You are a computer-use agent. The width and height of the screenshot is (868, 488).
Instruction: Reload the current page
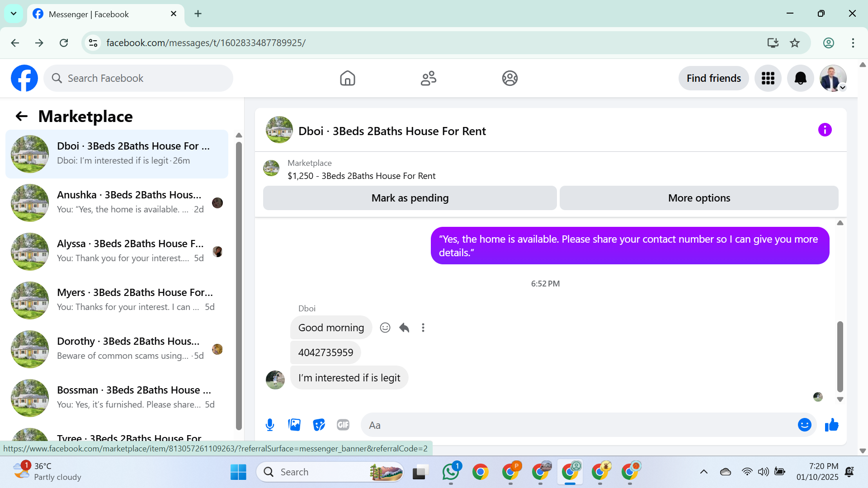pos(64,43)
